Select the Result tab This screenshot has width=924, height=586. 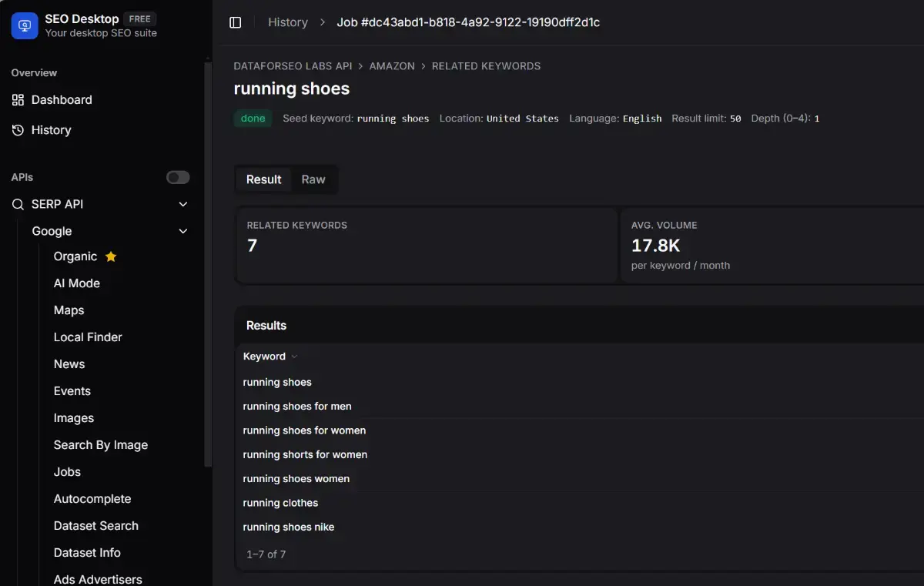(263, 179)
